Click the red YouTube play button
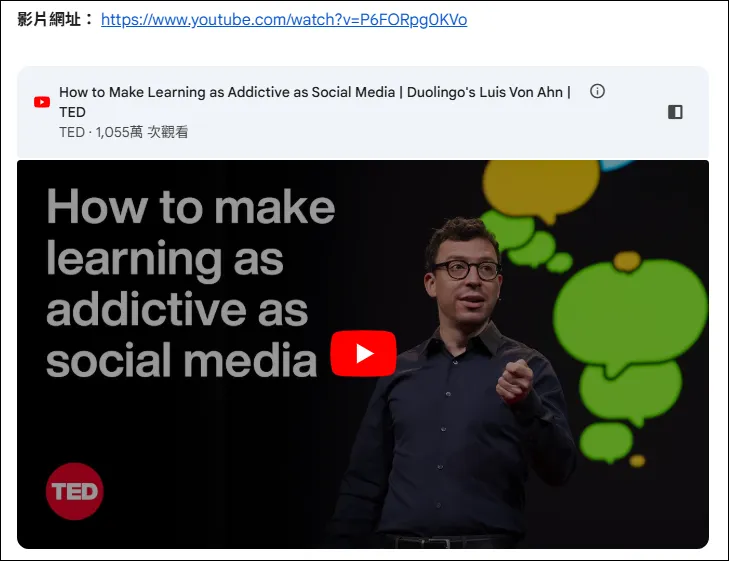 click(364, 353)
